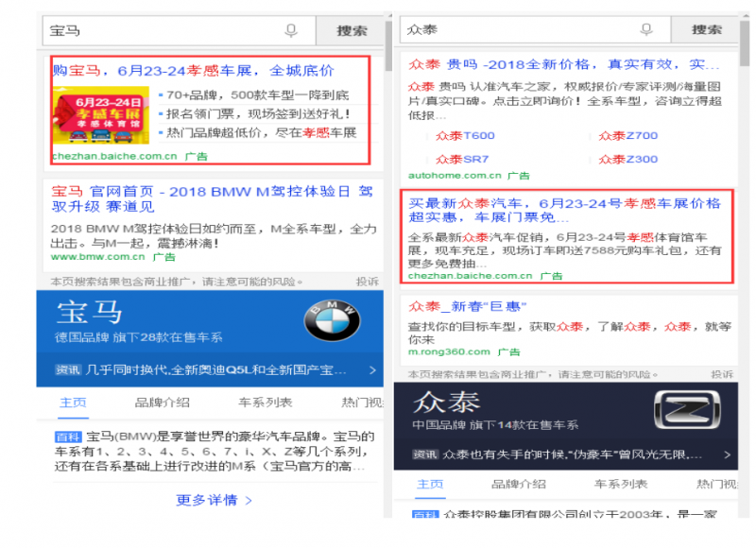Viewport: 756px width, 548px height.
Task: Click the Zotye logo in the 众泰 brand card
Action: coord(687,409)
